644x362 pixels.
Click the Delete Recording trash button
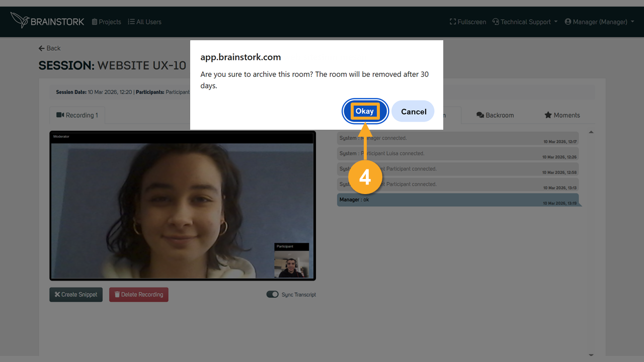(139, 295)
